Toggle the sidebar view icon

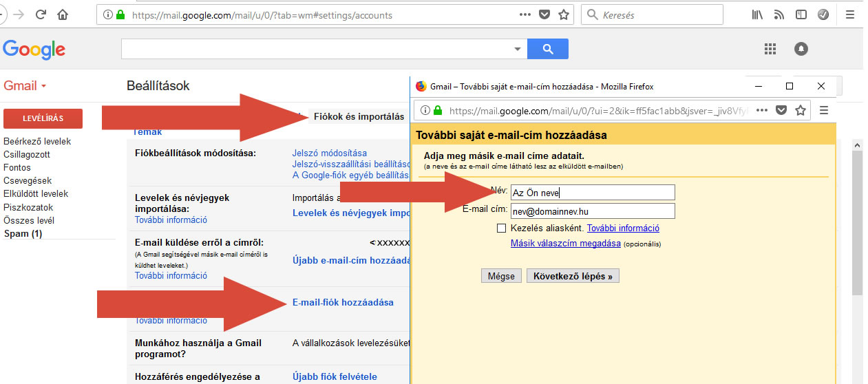801,14
